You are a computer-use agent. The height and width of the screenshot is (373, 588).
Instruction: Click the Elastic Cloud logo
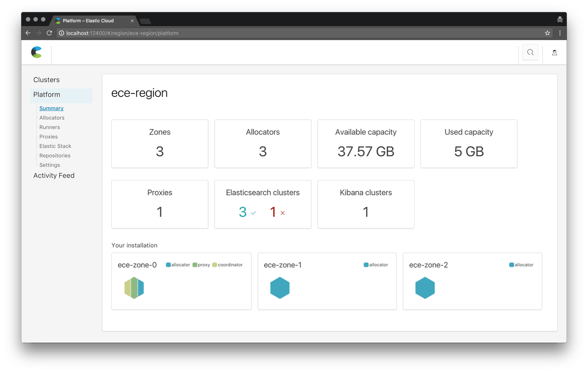[x=36, y=52]
